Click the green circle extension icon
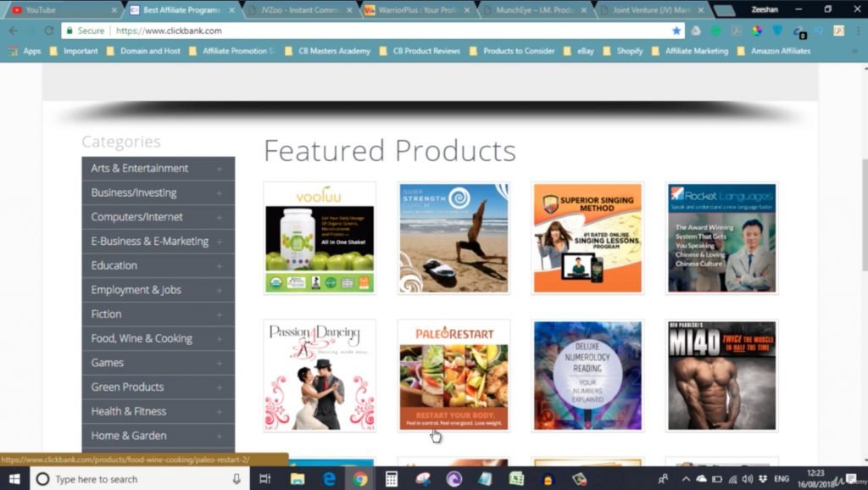The width and height of the screenshot is (868, 490). point(715,31)
